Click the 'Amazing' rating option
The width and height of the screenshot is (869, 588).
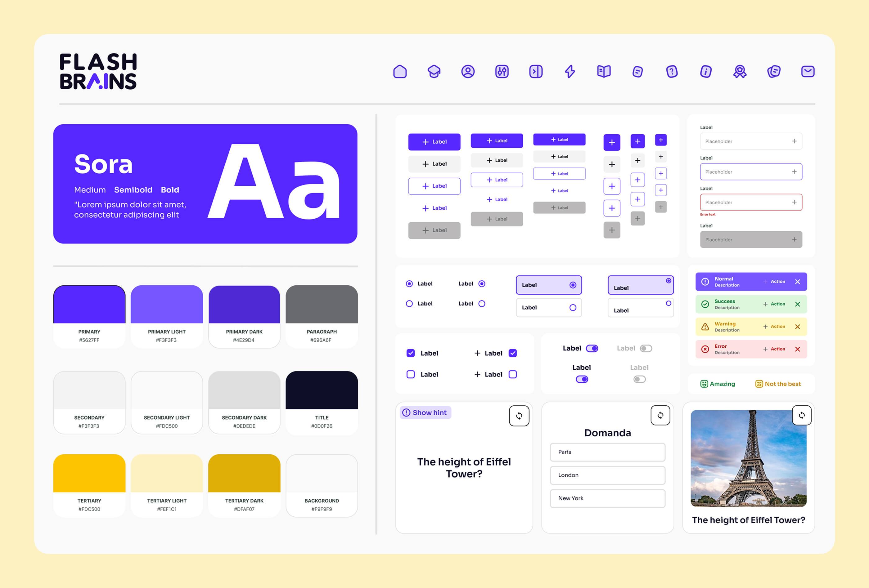coord(718,384)
